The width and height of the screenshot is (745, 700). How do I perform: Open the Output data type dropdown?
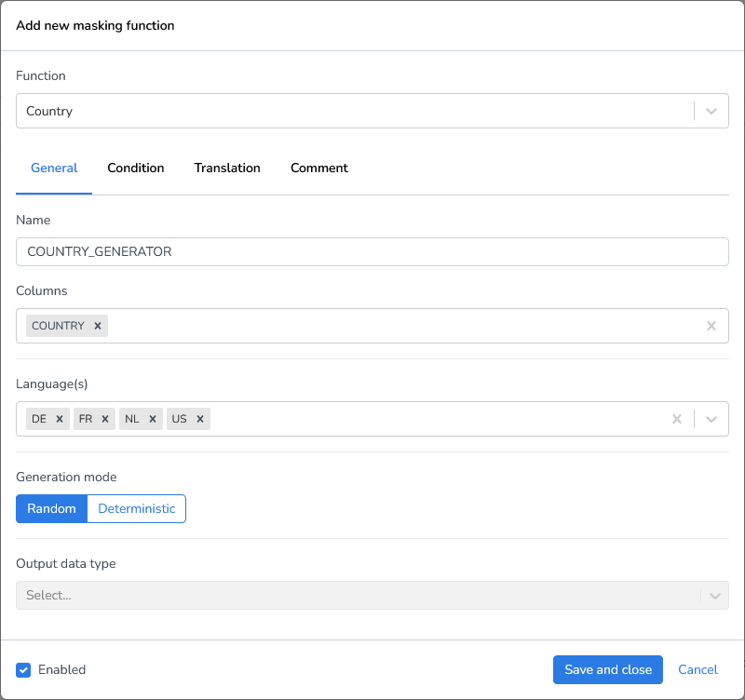coord(714,595)
